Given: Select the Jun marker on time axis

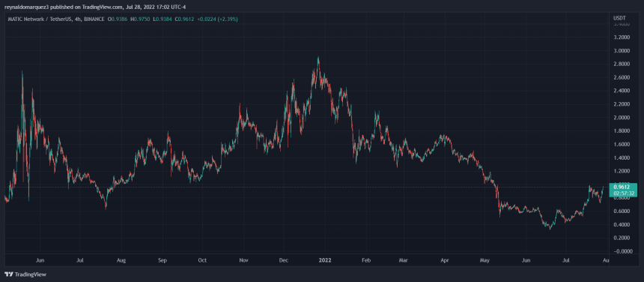Looking at the screenshot, I should [40, 260].
